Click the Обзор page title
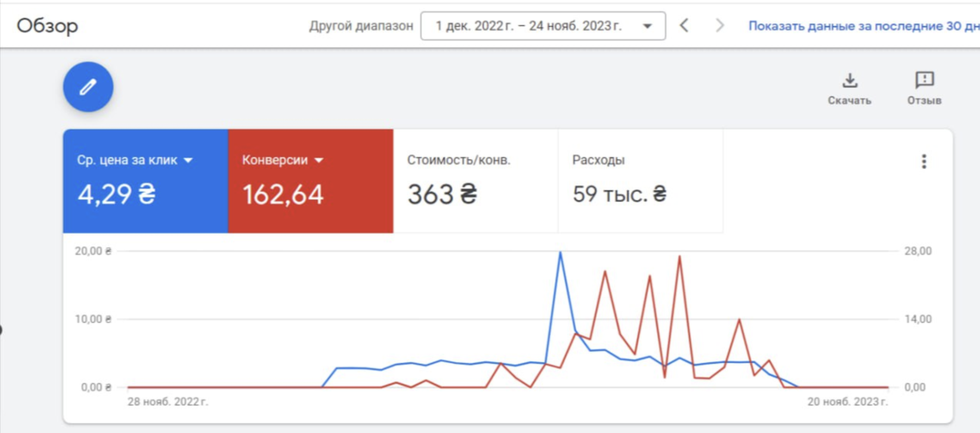 (47, 26)
